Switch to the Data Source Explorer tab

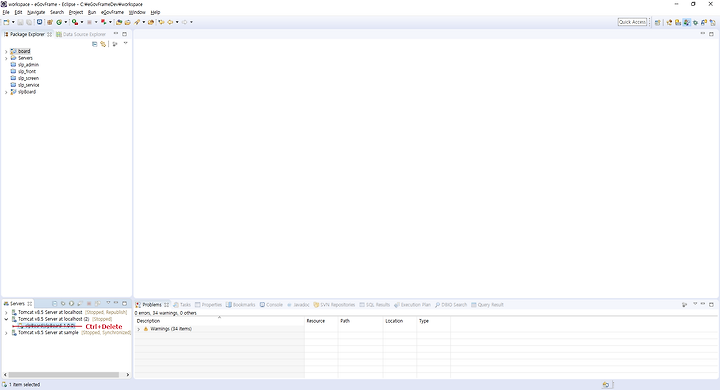pos(81,34)
